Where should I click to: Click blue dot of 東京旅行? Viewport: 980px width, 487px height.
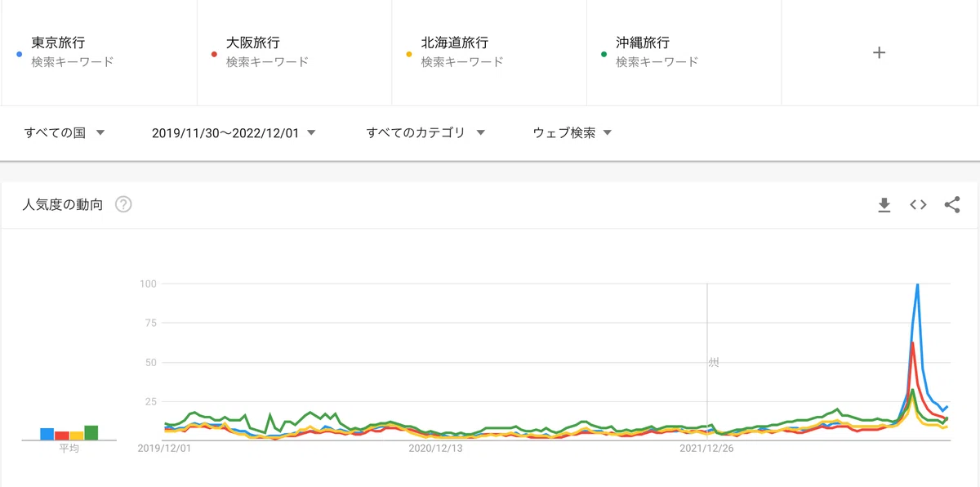[x=19, y=54]
